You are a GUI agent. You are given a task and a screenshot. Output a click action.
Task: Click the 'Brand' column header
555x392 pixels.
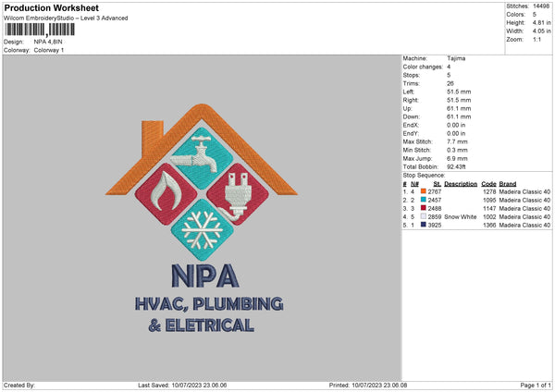[x=508, y=184]
